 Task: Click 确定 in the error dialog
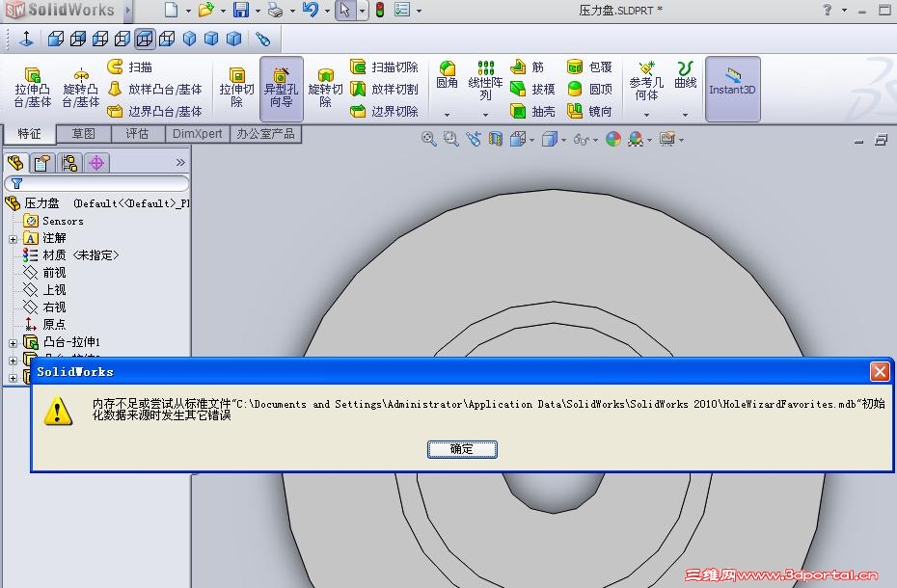click(x=462, y=449)
